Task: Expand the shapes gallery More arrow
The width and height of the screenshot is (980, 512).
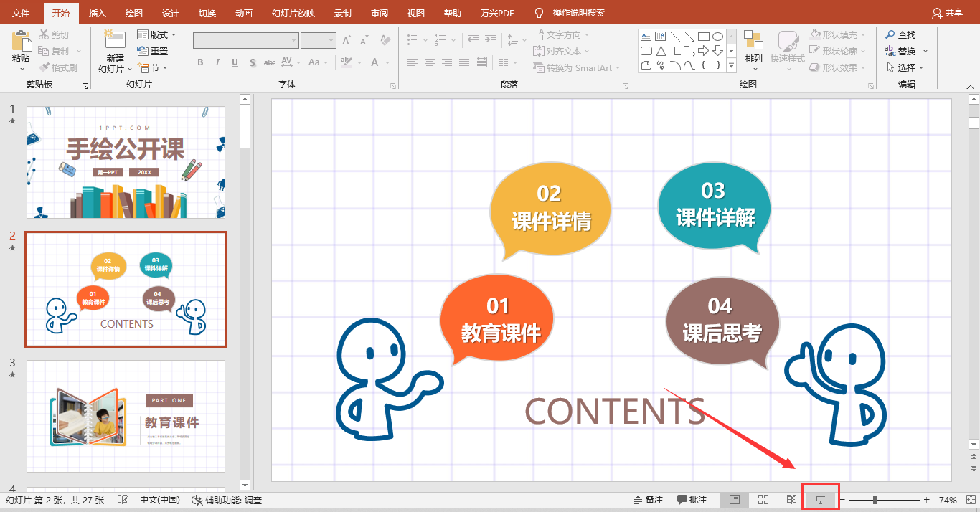Action: (731, 66)
